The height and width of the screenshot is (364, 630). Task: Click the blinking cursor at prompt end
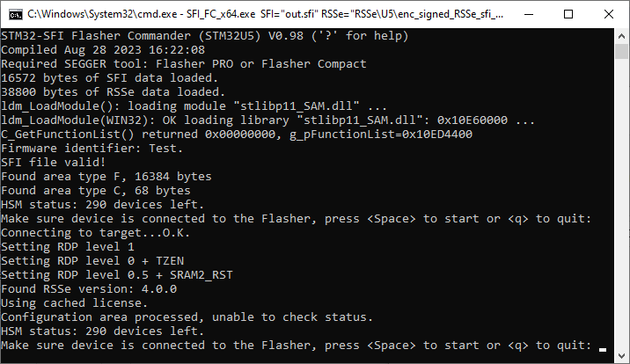click(602, 350)
